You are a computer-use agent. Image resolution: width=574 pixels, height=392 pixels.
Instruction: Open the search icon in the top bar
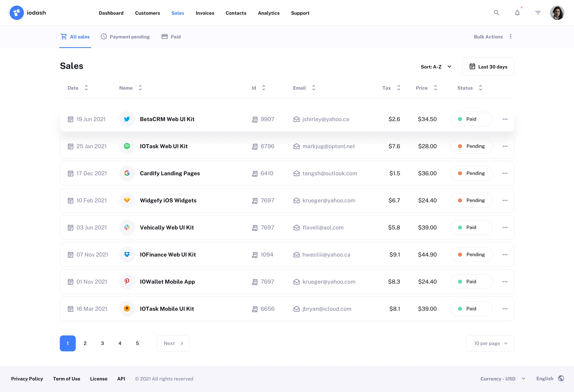click(496, 13)
